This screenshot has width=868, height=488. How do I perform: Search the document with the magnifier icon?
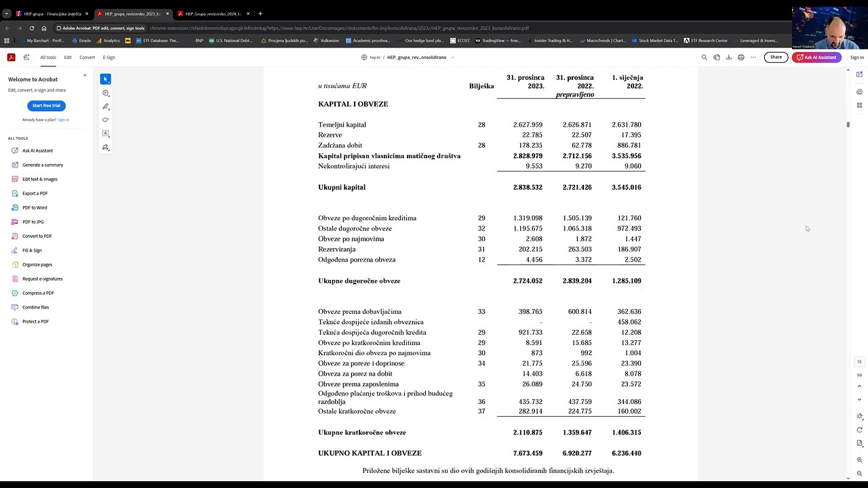[704, 58]
